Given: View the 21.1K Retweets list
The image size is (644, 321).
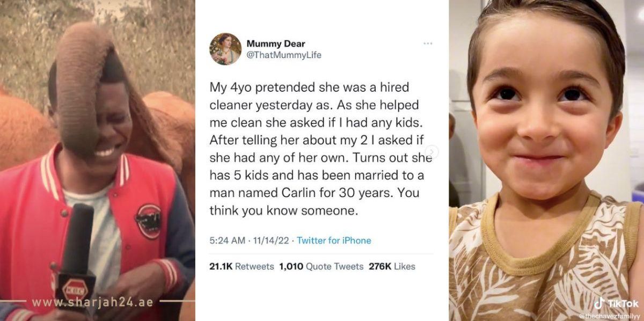Looking at the screenshot, I should coord(241,266).
